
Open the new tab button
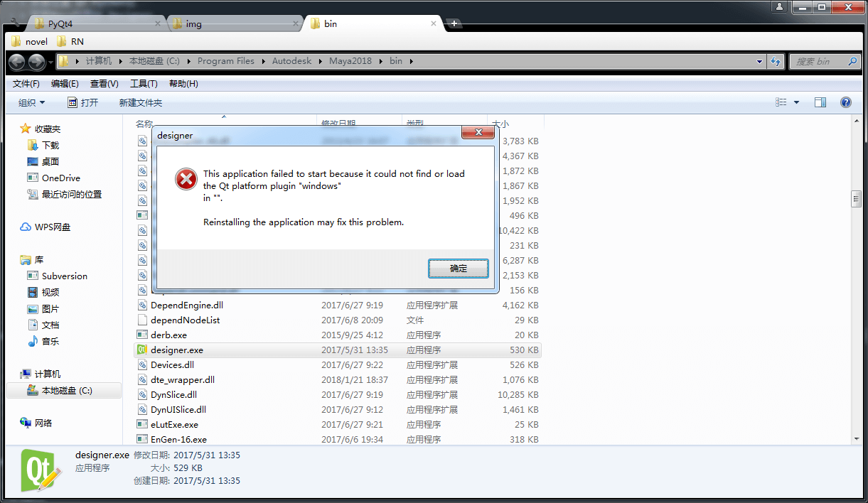coord(454,23)
